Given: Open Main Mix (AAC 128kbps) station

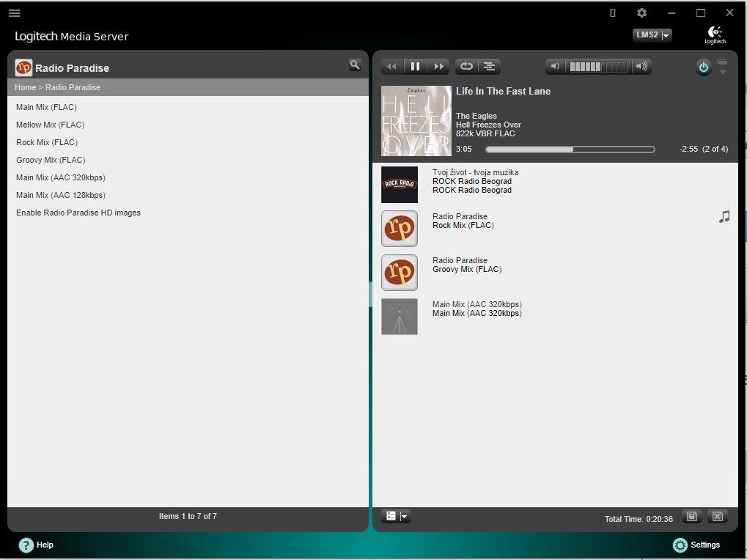Looking at the screenshot, I should tap(61, 195).
